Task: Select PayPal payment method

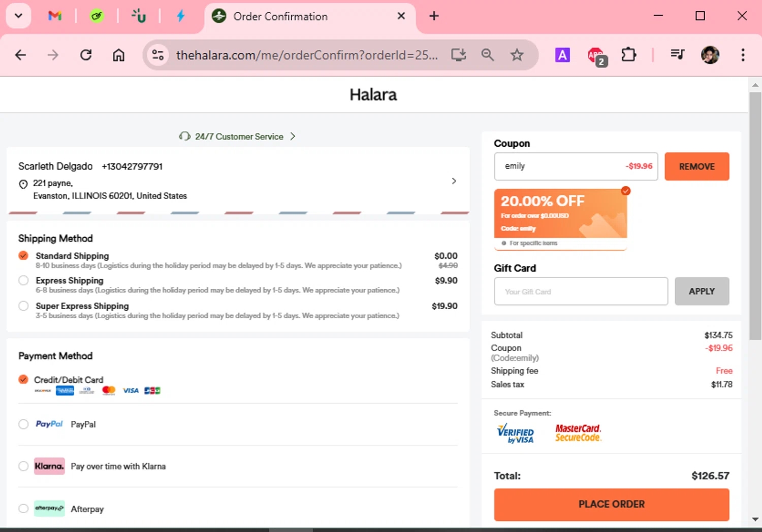Action: (23, 424)
